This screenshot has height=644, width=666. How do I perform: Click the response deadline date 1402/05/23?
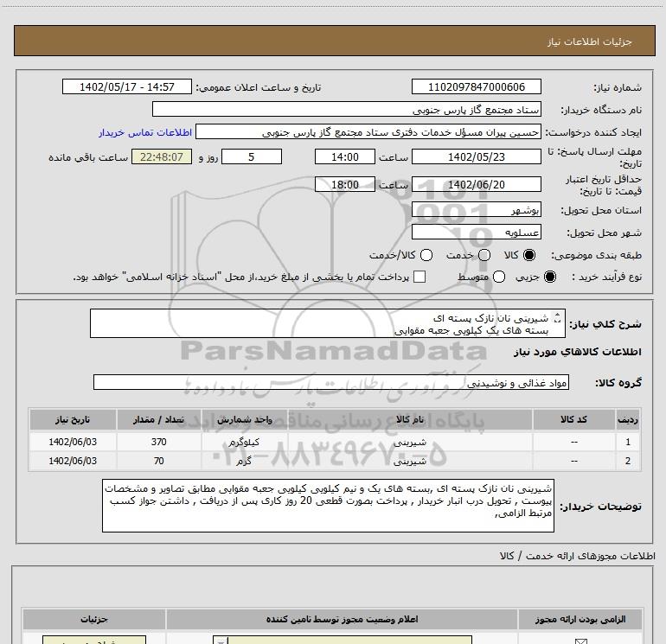pos(476,156)
